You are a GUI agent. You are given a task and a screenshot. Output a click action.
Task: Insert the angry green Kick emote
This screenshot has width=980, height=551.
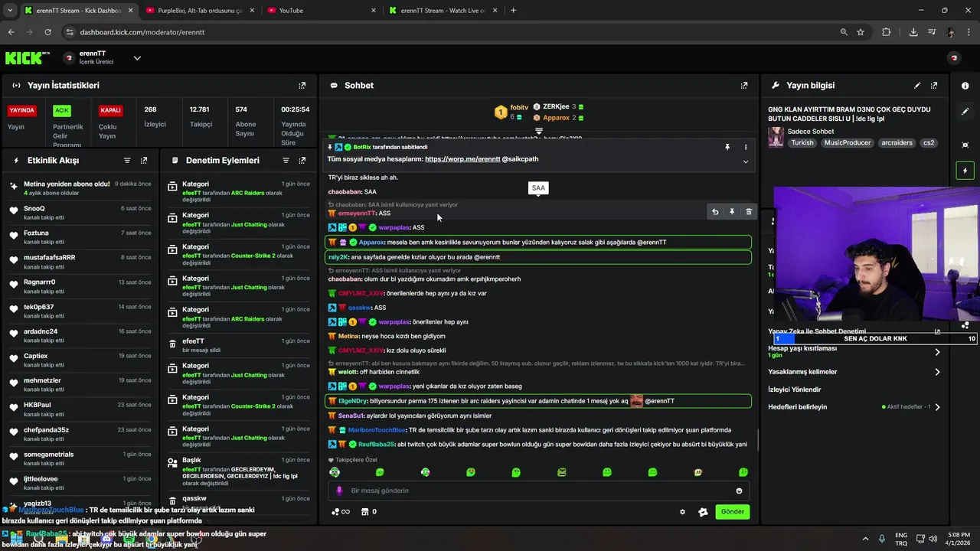[562, 472]
